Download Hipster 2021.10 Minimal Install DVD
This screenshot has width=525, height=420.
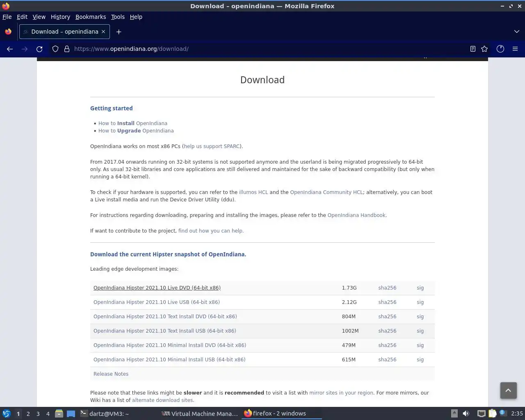[170, 345]
